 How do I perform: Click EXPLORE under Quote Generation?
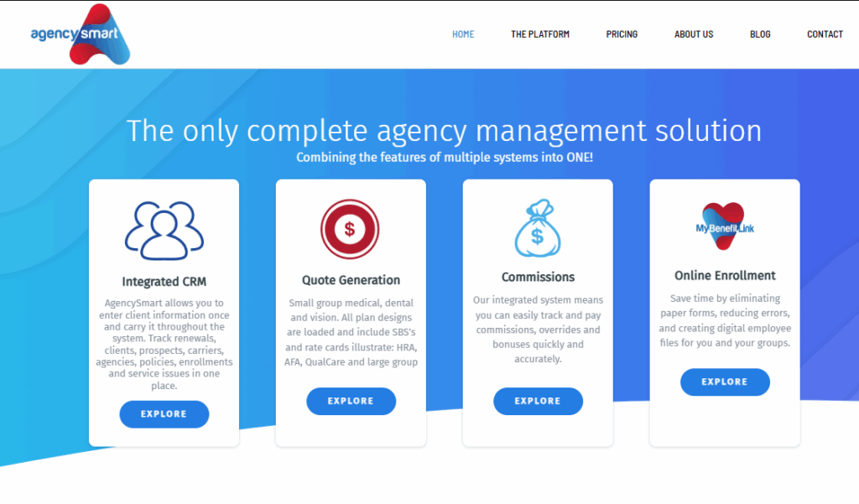[x=351, y=401]
